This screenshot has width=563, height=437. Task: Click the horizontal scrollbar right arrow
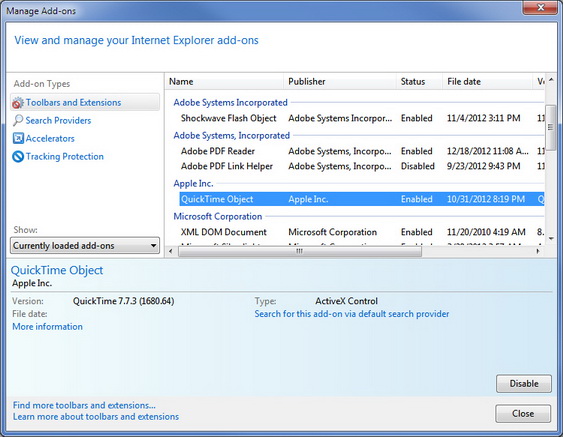(538, 251)
